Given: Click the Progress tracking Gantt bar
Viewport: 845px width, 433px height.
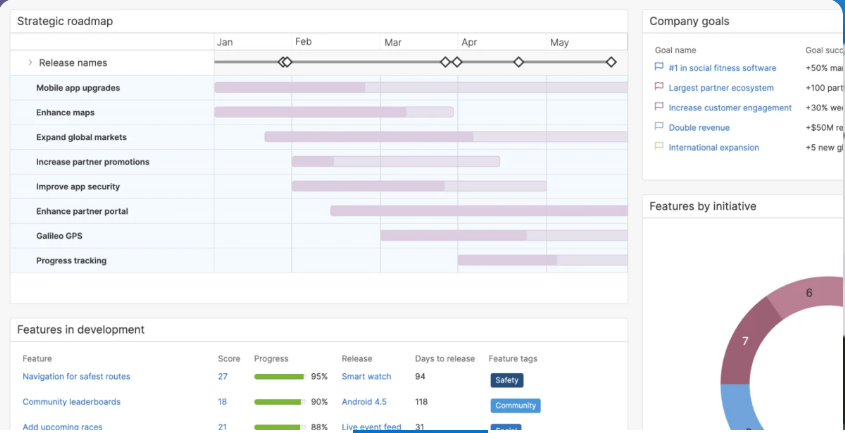Looking at the screenshot, I should [x=543, y=260].
